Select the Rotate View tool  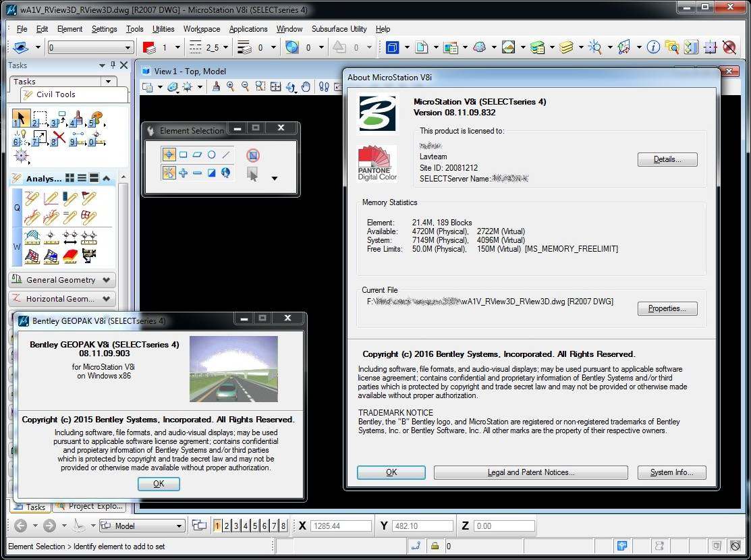coord(291,86)
